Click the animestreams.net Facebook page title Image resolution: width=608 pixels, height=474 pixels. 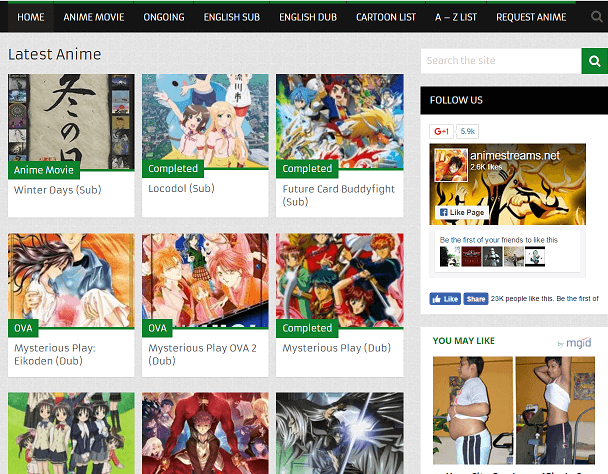coord(515,156)
